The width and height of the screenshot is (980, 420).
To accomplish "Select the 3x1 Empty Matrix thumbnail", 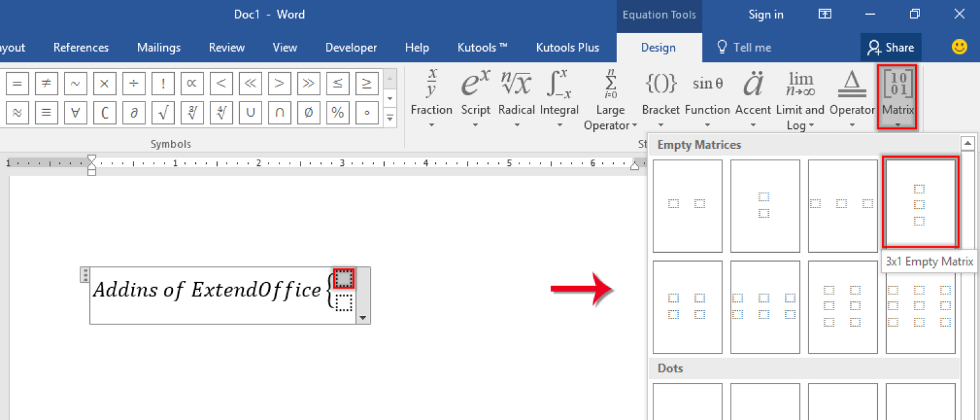I will [920, 204].
